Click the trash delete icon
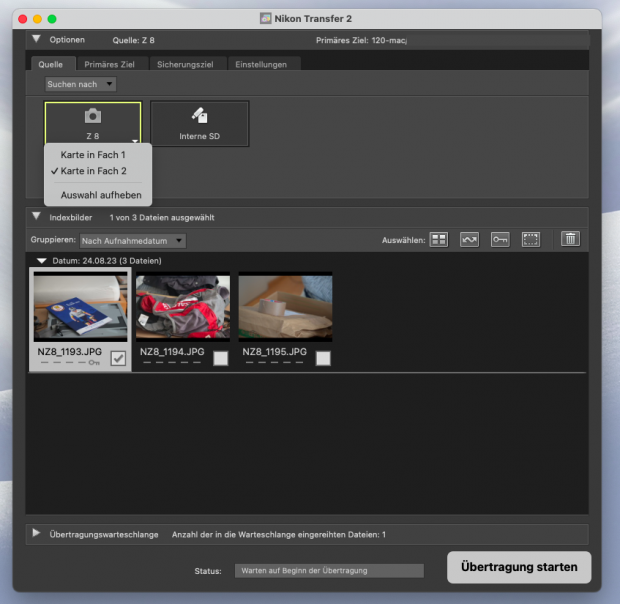This screenshot has height=604, width=620. coord(570,240)
